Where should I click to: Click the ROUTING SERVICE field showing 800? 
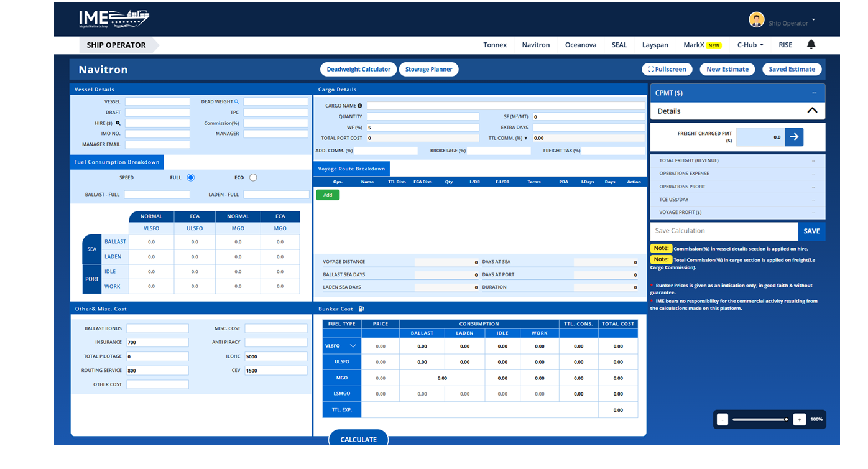[x=157, y=370]
